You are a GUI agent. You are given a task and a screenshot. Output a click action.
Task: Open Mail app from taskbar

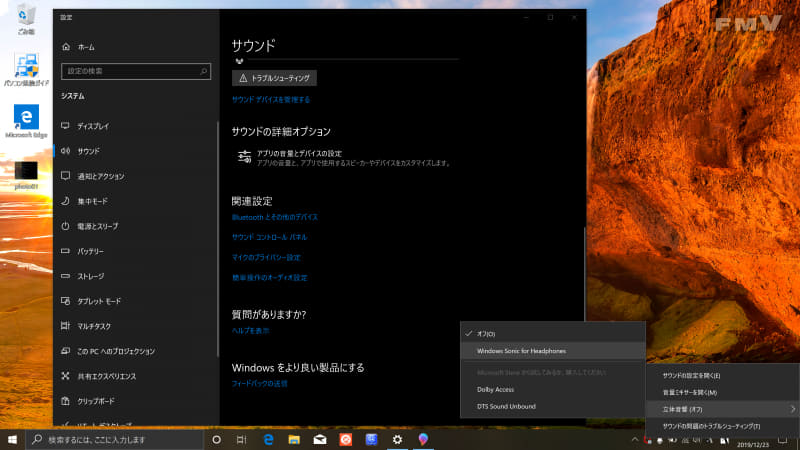(x=320, y=439)
